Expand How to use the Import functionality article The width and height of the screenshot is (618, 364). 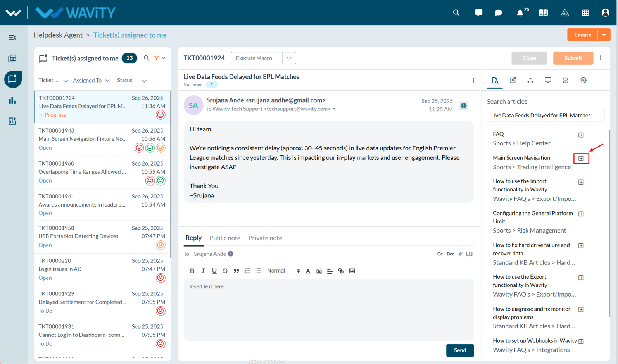coord(581,182)
